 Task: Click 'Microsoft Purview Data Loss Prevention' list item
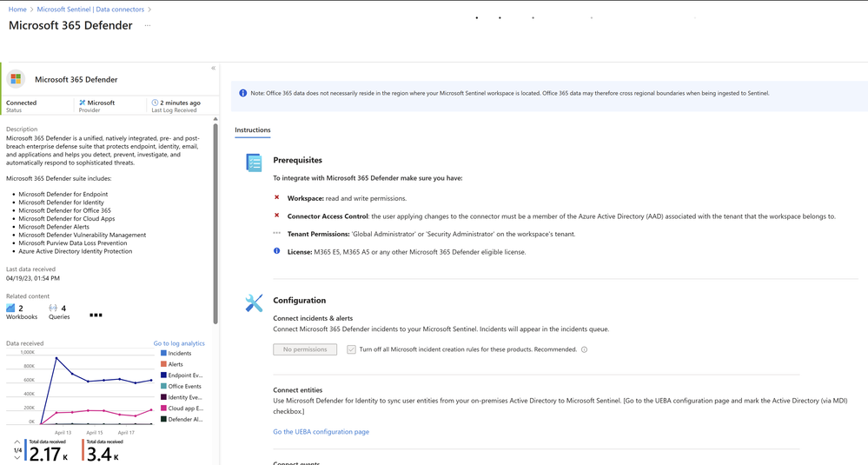pos(72,243)
